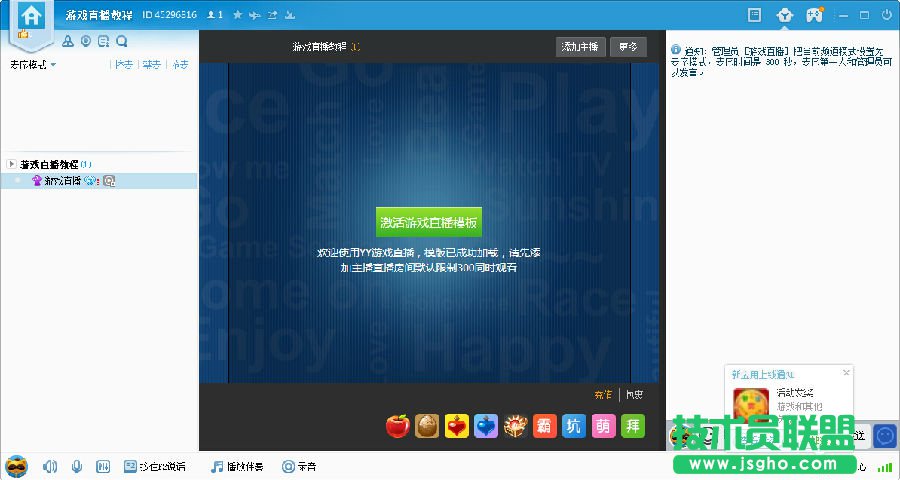Mute the speaker volume
Screen dimensions: 900x480
pyautogui.click(x=50, y=466)
